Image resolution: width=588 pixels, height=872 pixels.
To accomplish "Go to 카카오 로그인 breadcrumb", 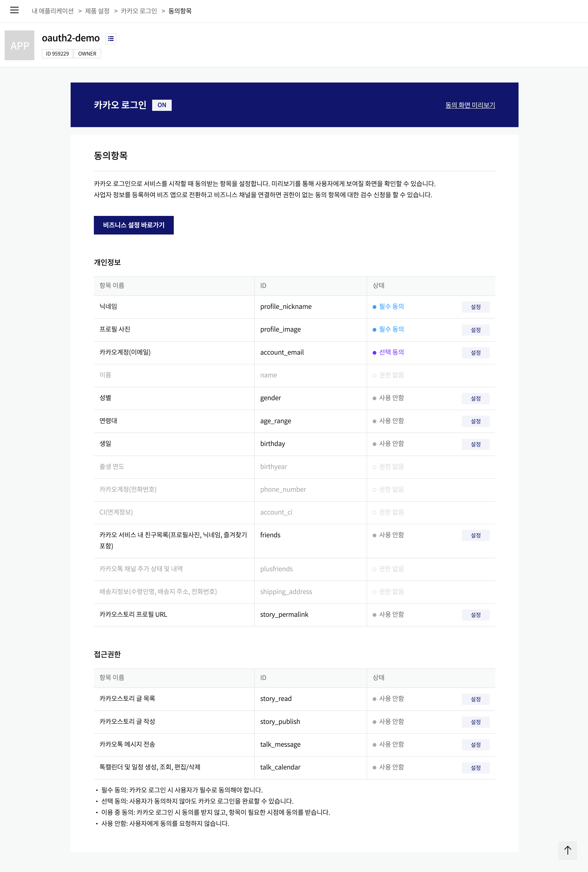I will 139,11.
